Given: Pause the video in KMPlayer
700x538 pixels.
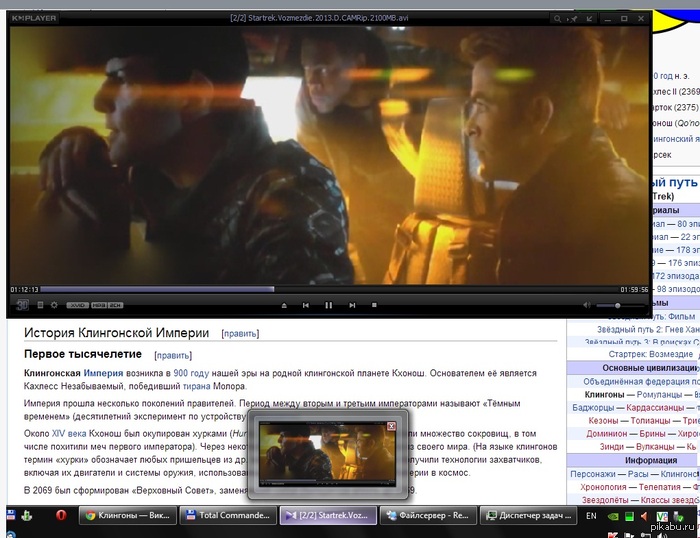Looking at the screenshot, I should point(328,305).
